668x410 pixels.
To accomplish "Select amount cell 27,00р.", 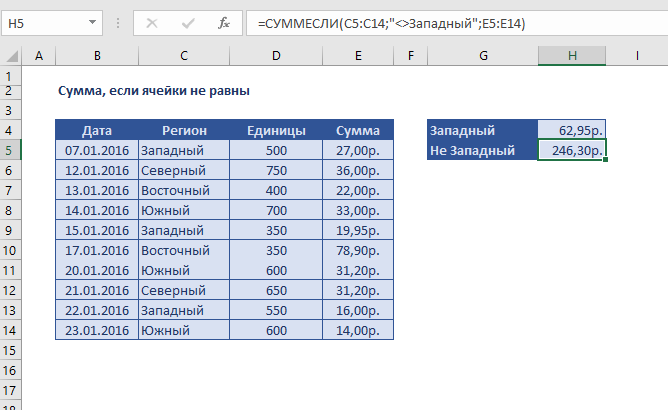I will pos(358,150).
